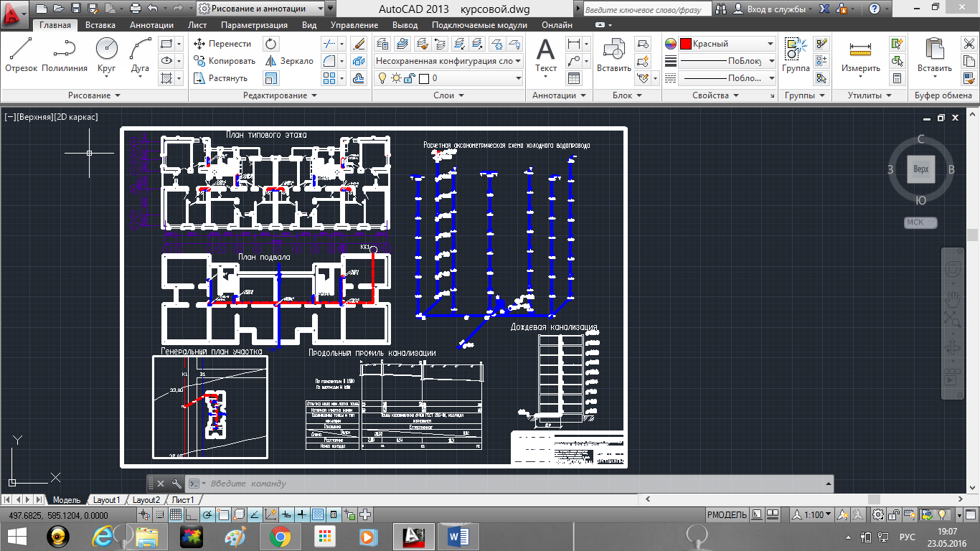Open Layer Properties manager icon

pos(383,44)
